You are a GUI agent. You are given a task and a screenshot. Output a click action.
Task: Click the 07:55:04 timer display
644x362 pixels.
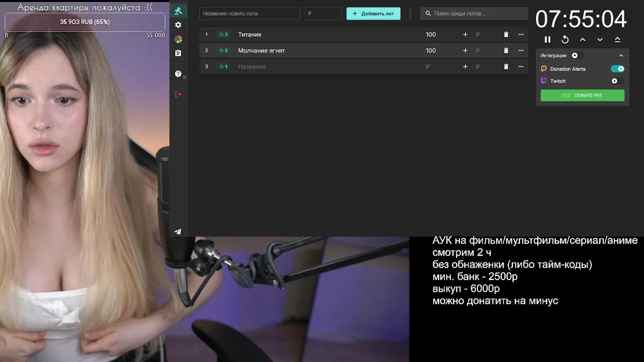(x=581, y=20)
